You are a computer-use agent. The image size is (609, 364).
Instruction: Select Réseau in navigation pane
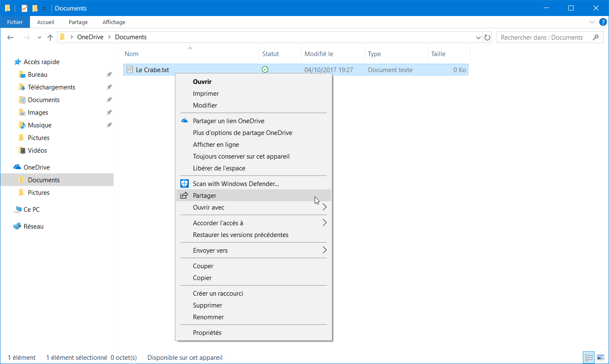pos(34,226)
